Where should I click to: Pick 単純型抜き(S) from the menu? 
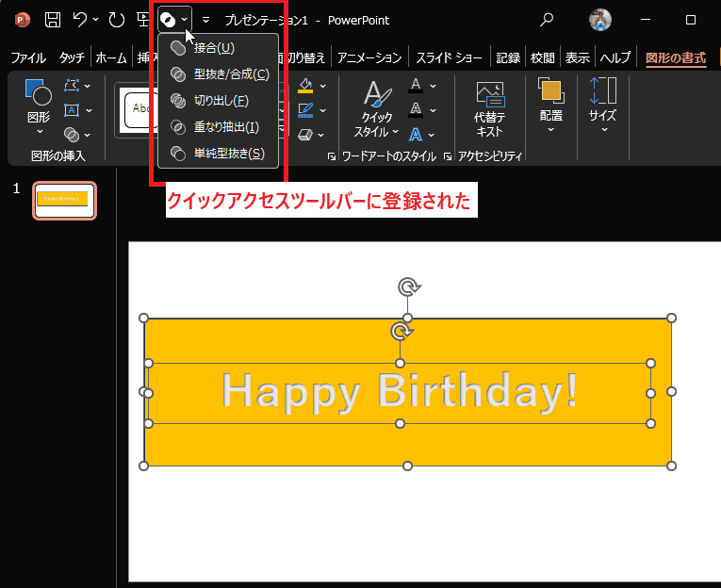(229, 153)
